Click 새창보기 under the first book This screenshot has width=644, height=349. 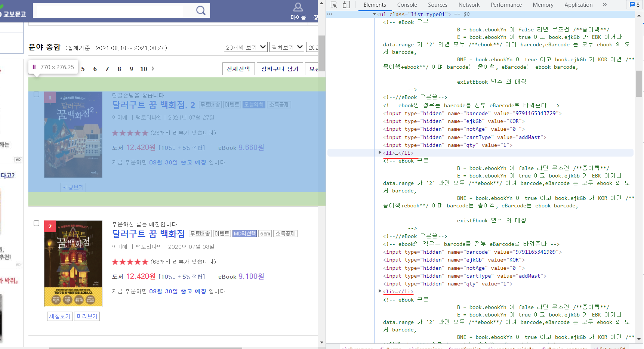pos(73,187)
